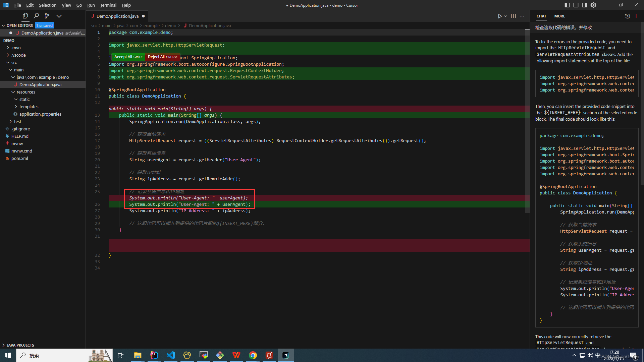Screen dimensions: 644x362
Task: Open chat history clock icon
Action: [628, 16]
